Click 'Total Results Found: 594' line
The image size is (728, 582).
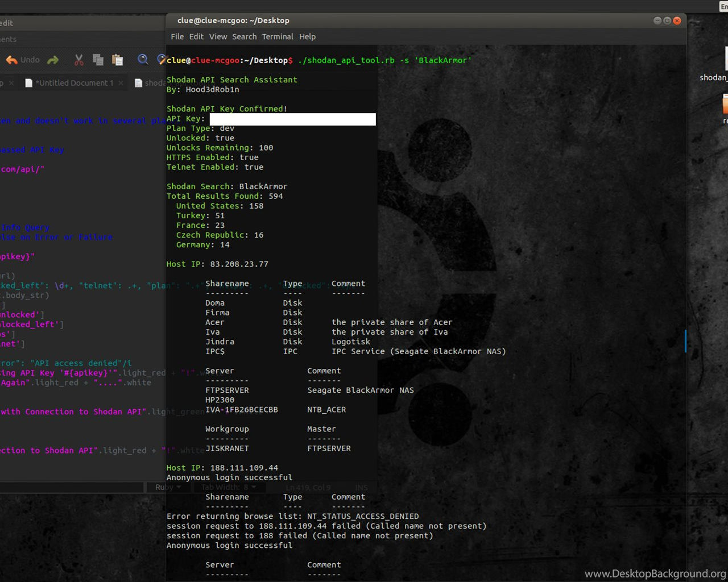tap(225, 196)
